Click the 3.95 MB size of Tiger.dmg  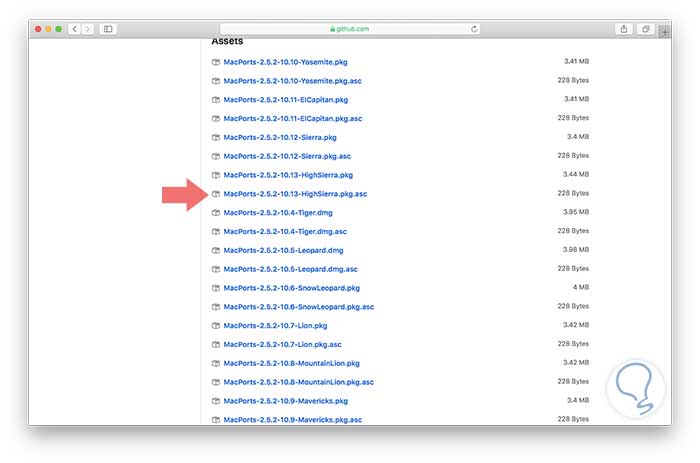[x=576, y=212]
